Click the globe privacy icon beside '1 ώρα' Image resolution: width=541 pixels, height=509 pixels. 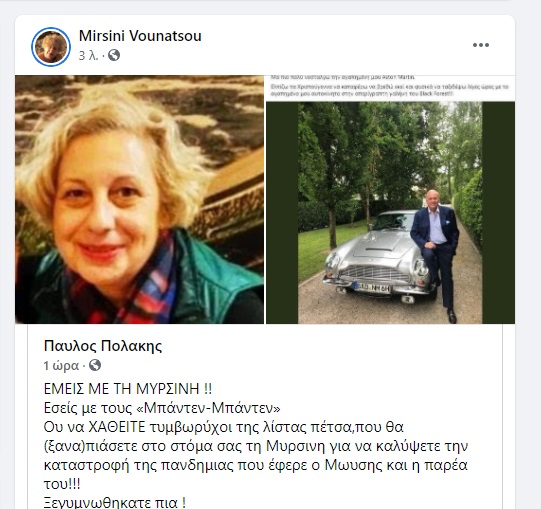(95, 365)
